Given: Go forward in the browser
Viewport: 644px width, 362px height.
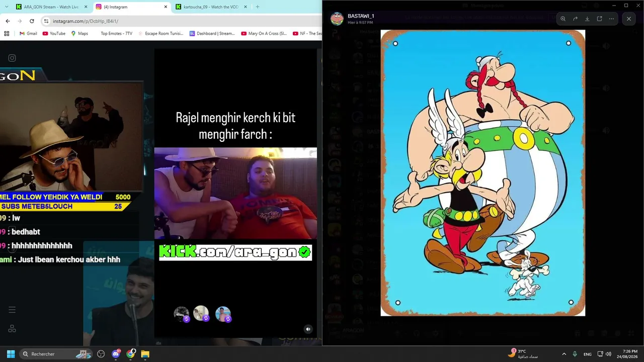Looking at the screenshot, I should coord(20,21).
